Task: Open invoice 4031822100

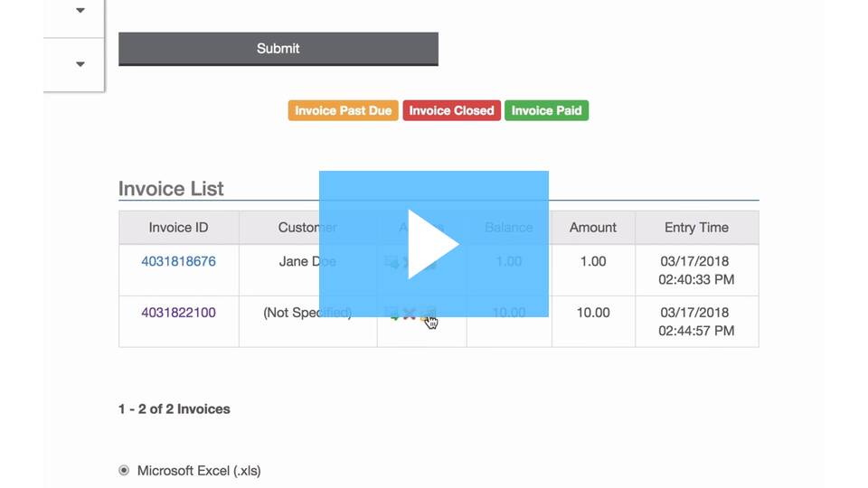Action: click(178, 313)
